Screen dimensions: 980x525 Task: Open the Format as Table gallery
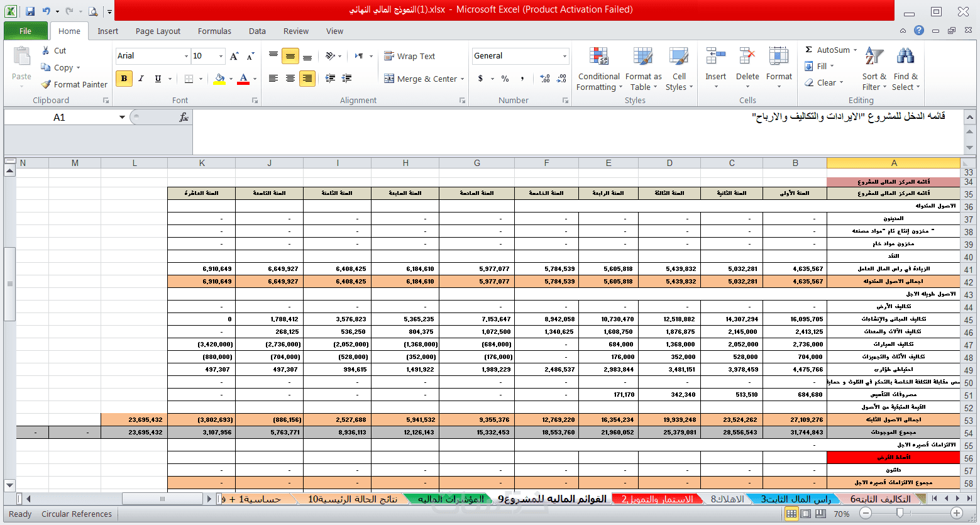click(x=643, y=70)
